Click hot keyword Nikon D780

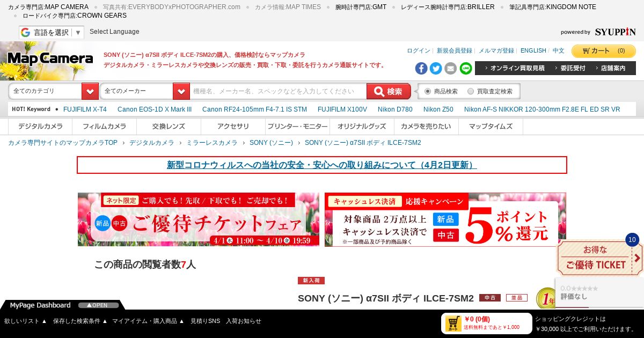pos(395,109)
